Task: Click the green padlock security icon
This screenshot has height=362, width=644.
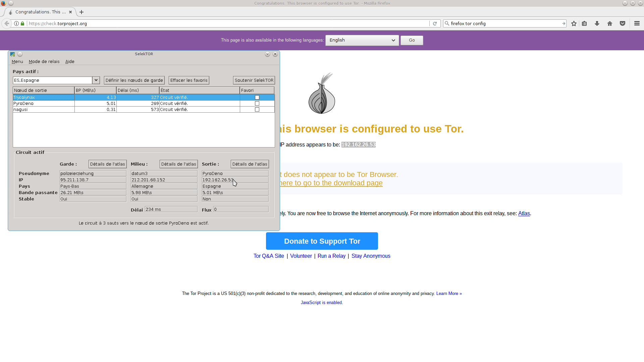Action: point(22,23)
